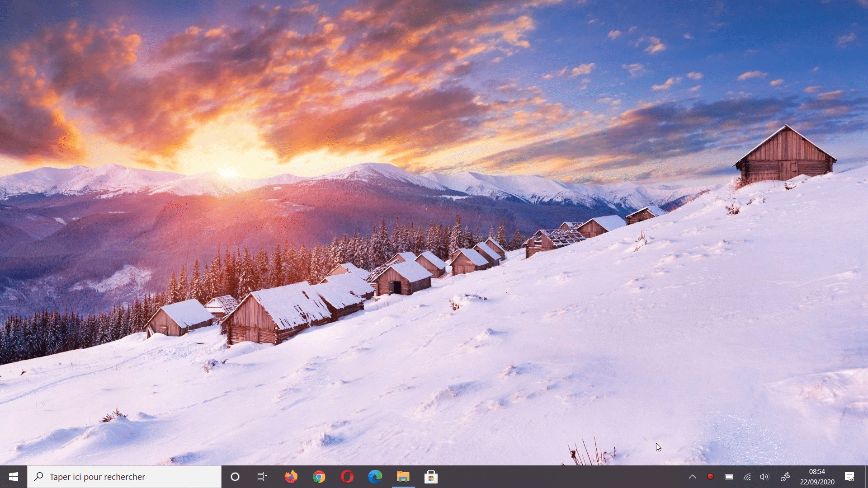Open Task View on the taskbar
The height and width of the screenshot is (488, 868).
tap(262, 477)
